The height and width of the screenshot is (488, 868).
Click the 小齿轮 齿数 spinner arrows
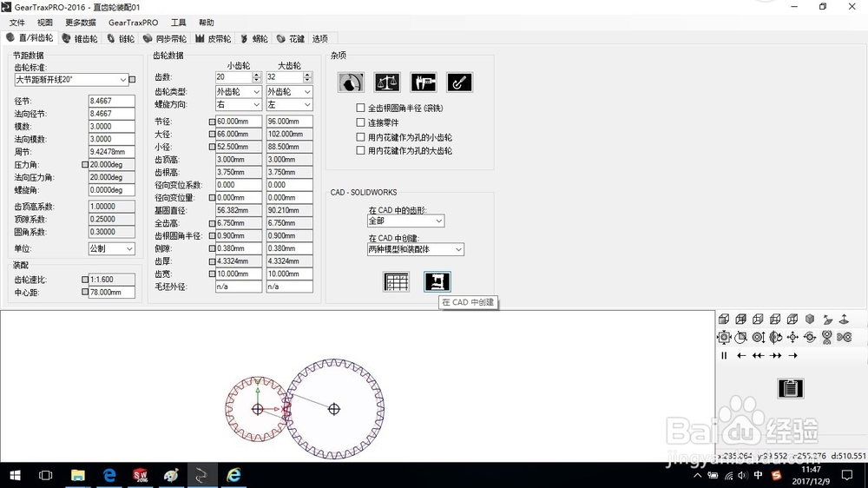pos(256,77)
